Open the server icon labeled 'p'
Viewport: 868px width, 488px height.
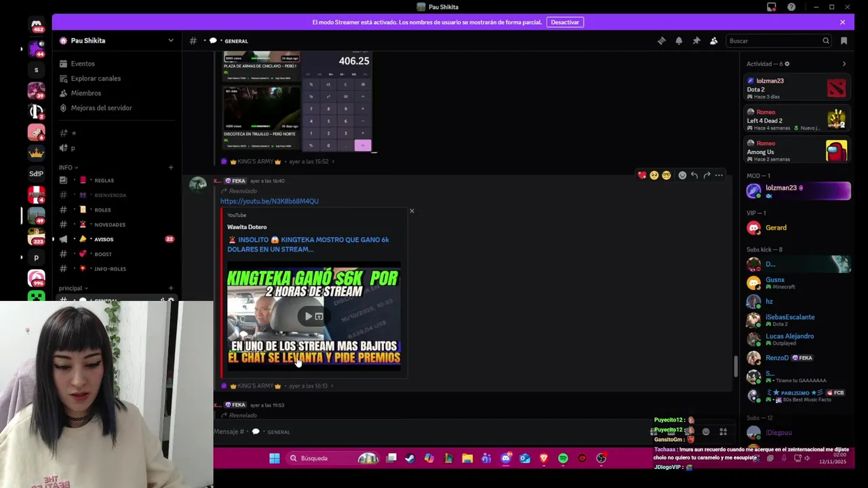tap(37, 258)
